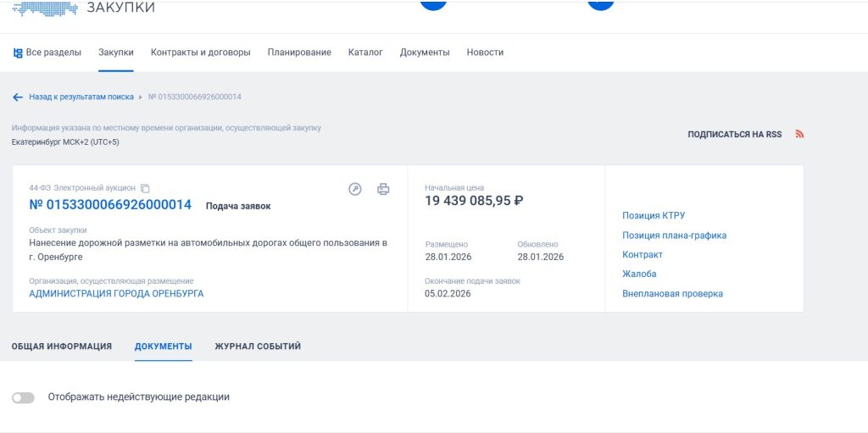Viewport: 868px width, 433px height.
Task: Click the Жалоба link
Action: click(639, 274)
